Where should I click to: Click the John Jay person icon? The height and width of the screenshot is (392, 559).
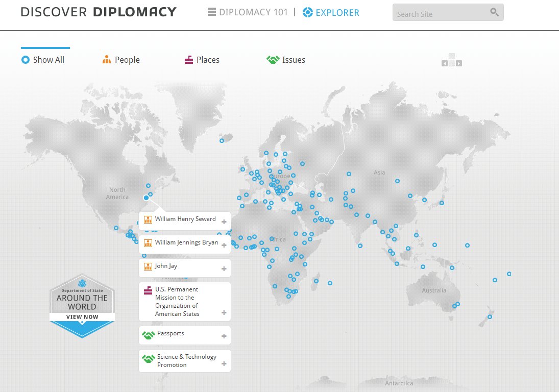(148, 266)
